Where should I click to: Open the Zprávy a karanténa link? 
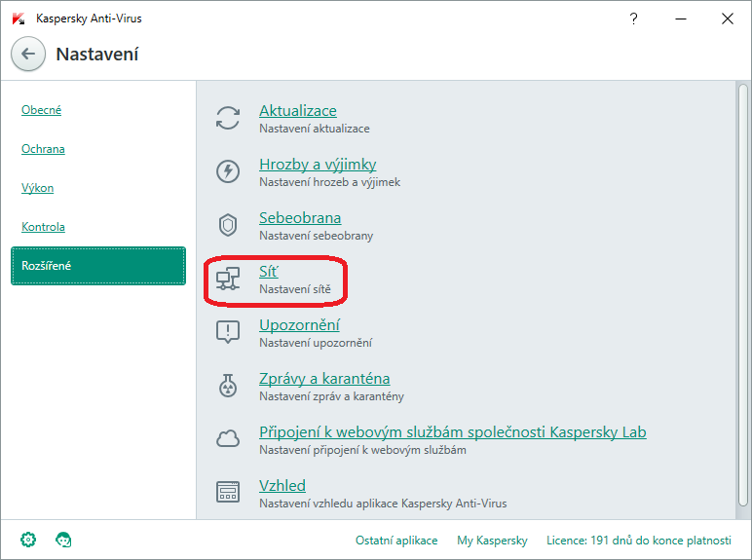[324, 379]
